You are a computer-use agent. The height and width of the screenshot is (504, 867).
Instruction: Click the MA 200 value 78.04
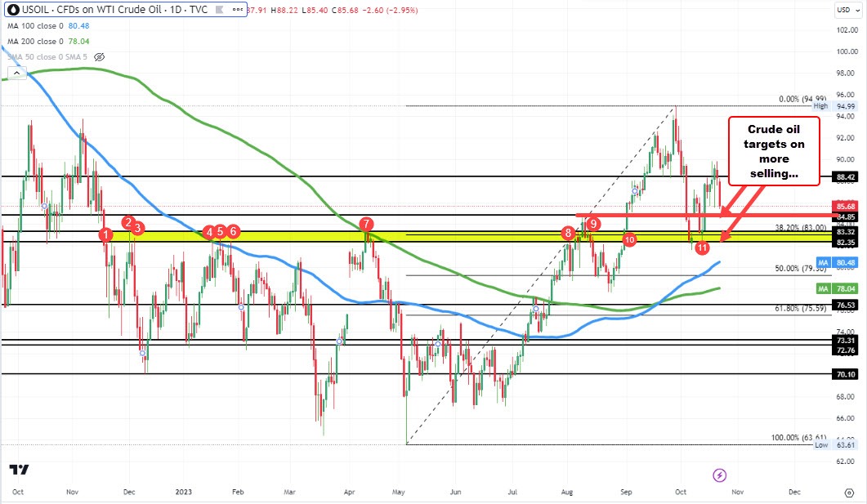click(78, 41)
